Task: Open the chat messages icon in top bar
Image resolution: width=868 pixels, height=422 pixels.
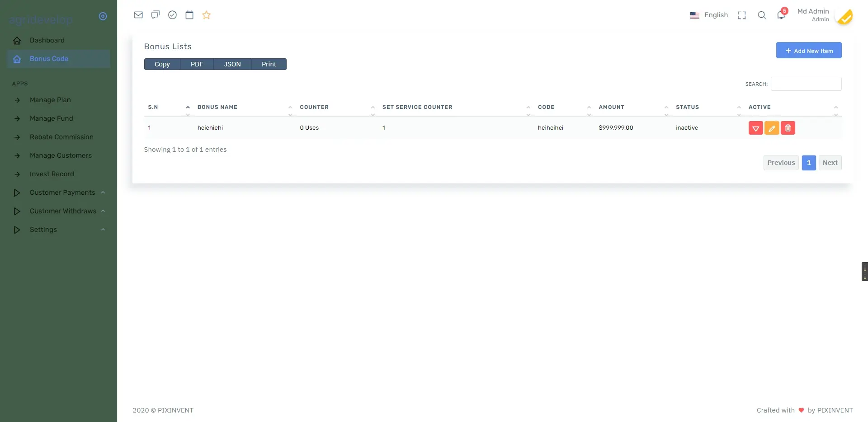Action: coord(156,15)
